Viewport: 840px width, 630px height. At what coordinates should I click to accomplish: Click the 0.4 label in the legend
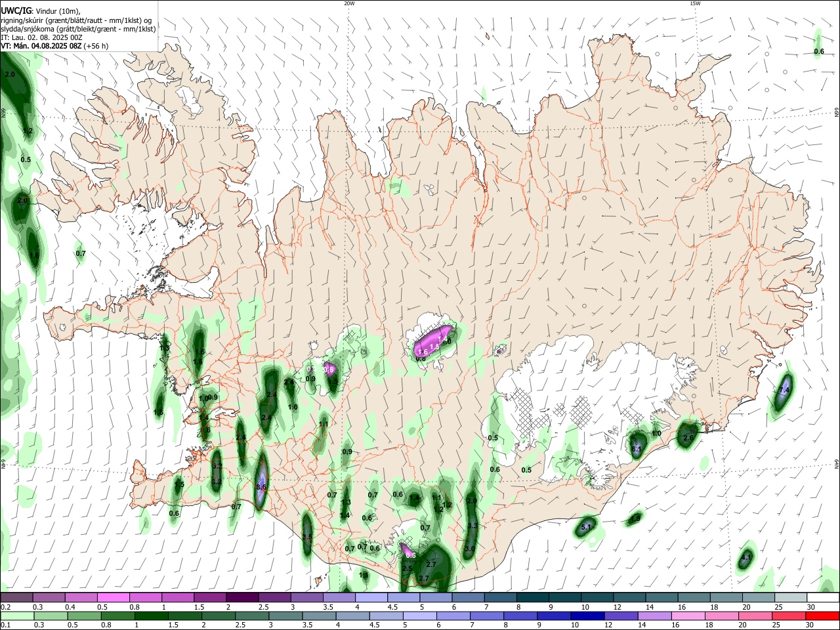tap(70, 608)
